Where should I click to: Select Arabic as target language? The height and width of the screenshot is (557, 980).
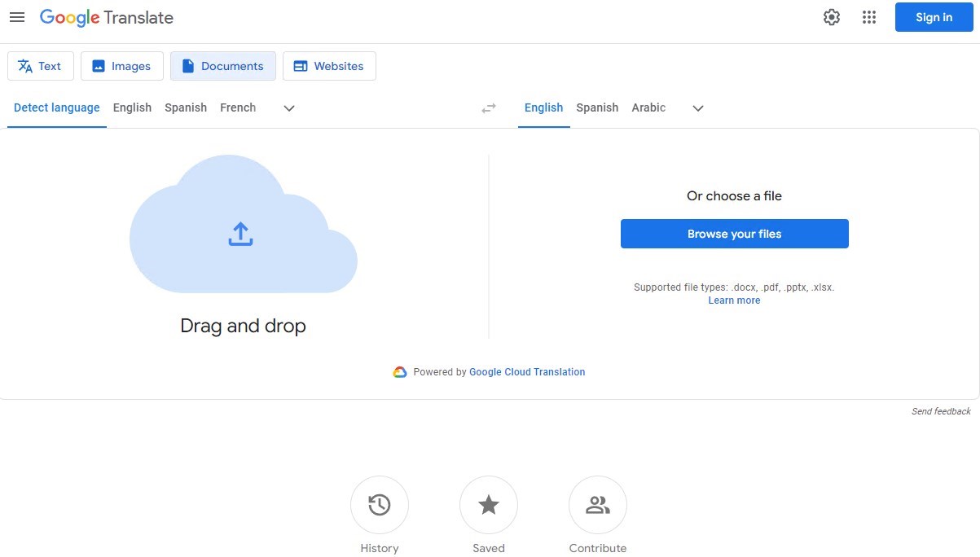[648, 107]
